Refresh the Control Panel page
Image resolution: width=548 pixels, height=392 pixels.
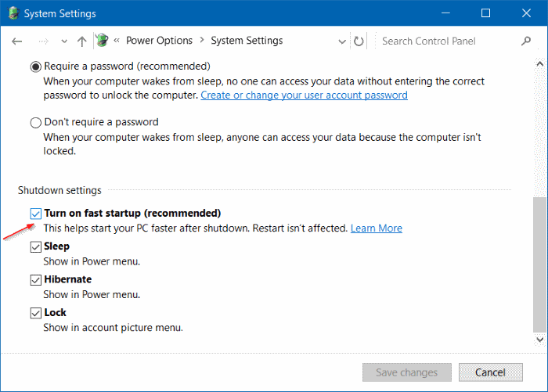click(x=359, y=41)
